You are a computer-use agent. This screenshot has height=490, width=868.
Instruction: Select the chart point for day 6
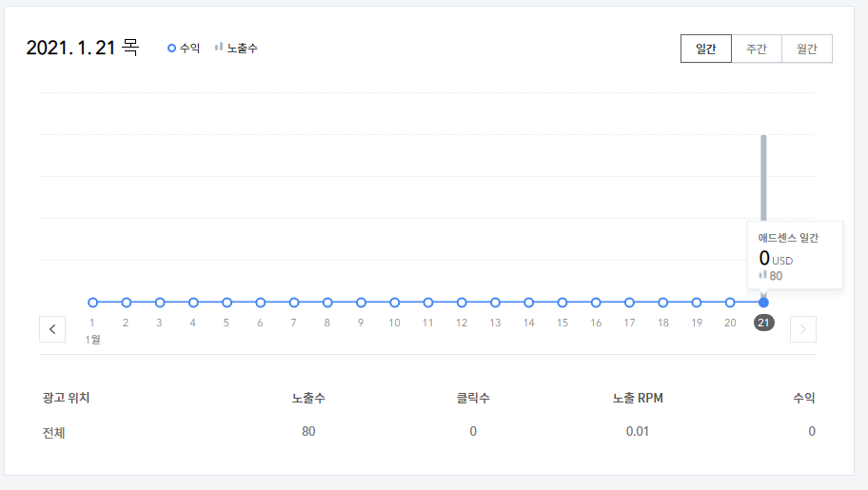[260, 303]
